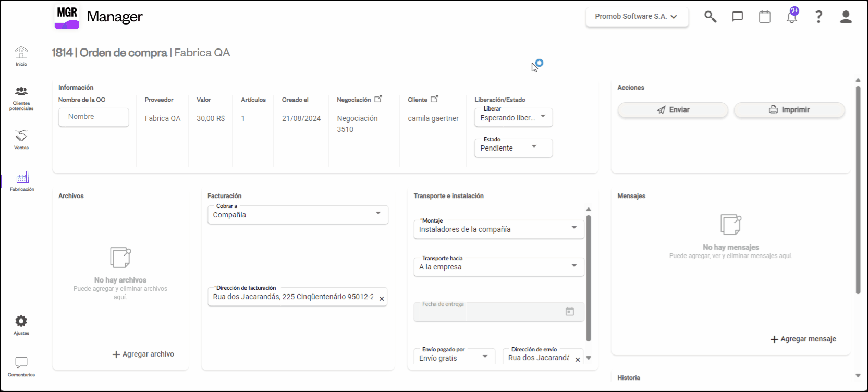Open Comentarios in sidebar
The width and height of the screenshot is (868, 392).
(21, 367)
